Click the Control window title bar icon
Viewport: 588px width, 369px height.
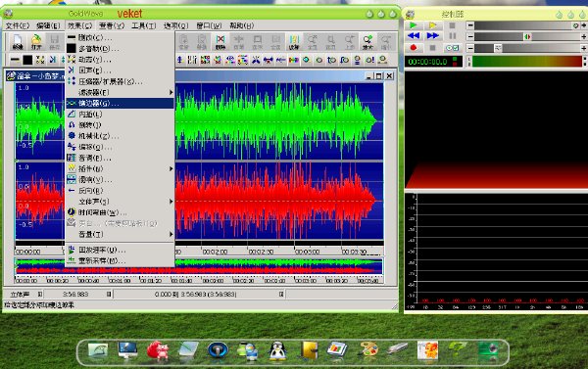[x=411, y=15]
